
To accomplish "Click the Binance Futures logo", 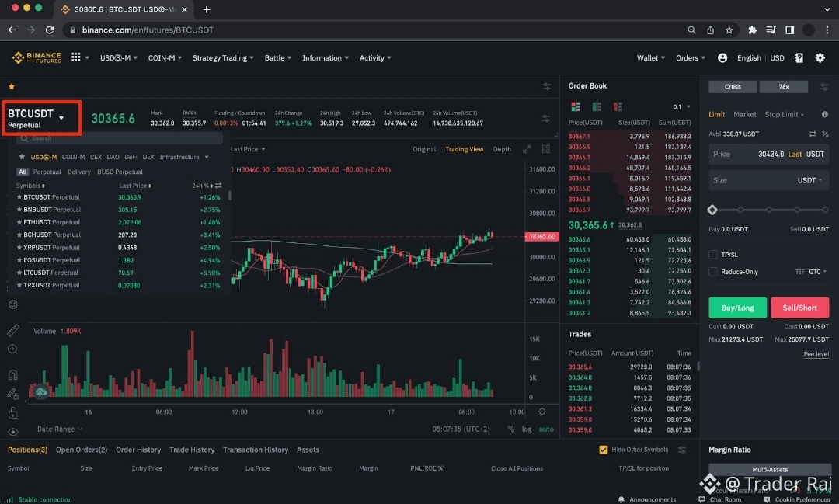I will 37,57.
